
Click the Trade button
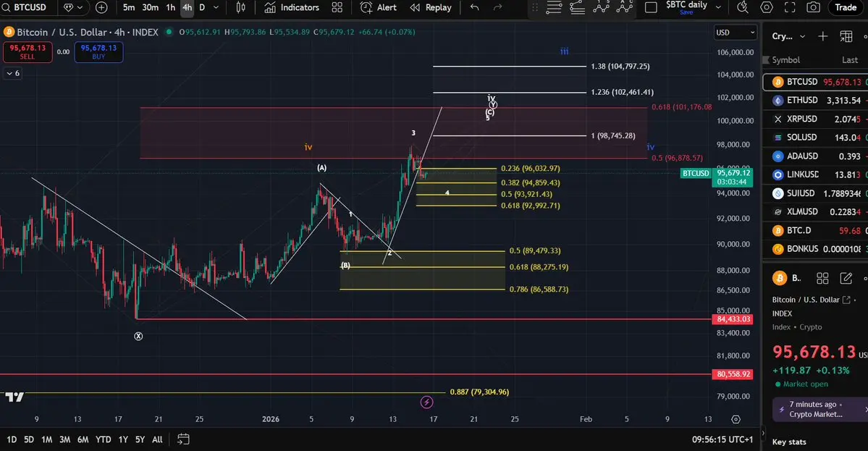[846, 7]
